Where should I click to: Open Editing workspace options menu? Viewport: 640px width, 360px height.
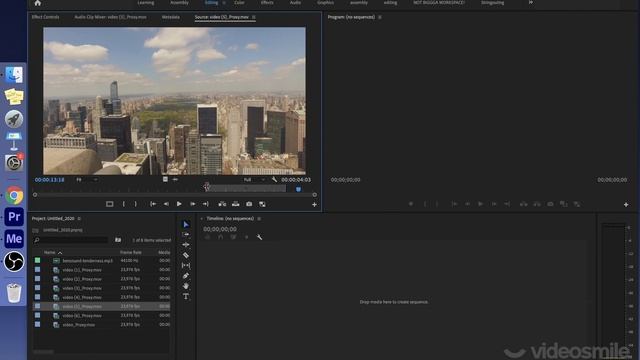224,3
